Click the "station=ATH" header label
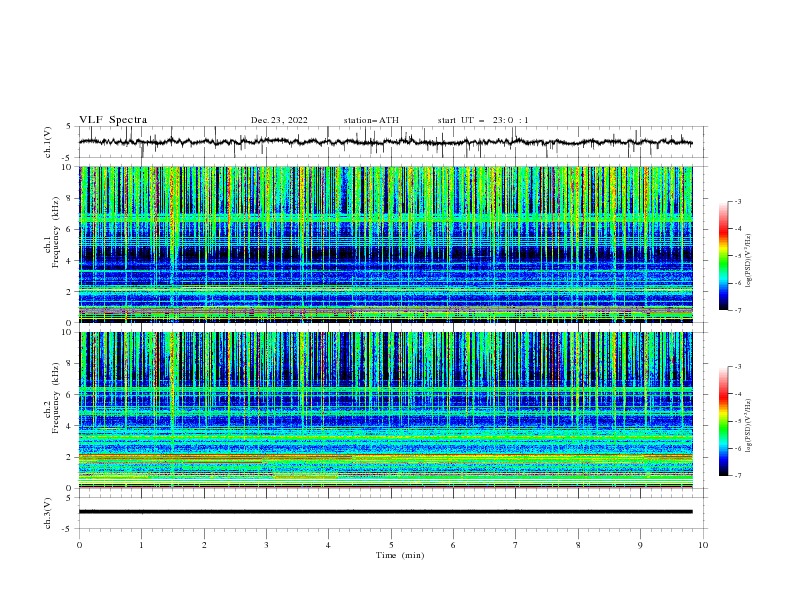The image size is (792, 612). click(371, 120)
